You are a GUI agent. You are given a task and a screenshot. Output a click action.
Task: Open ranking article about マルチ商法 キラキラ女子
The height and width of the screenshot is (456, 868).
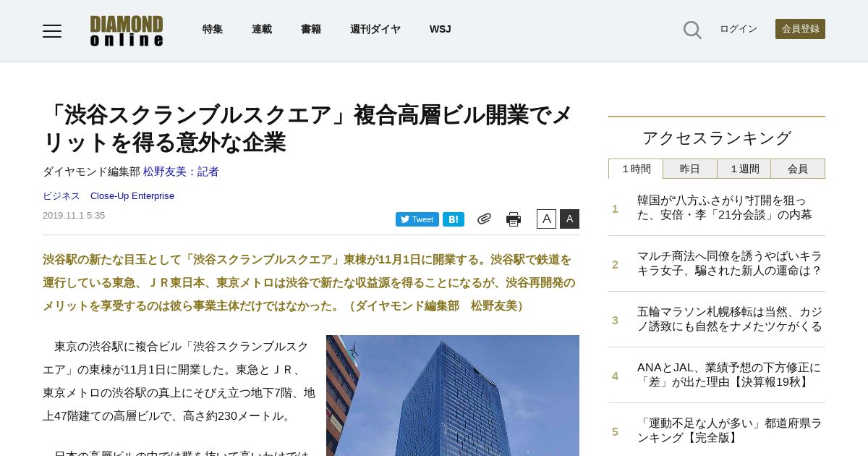pyautogui.click(x=730, y=263)
